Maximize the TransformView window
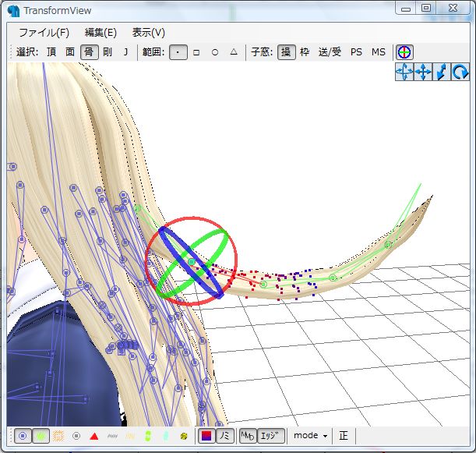Viewport: 476px width, 453px height. click(426, 9)
